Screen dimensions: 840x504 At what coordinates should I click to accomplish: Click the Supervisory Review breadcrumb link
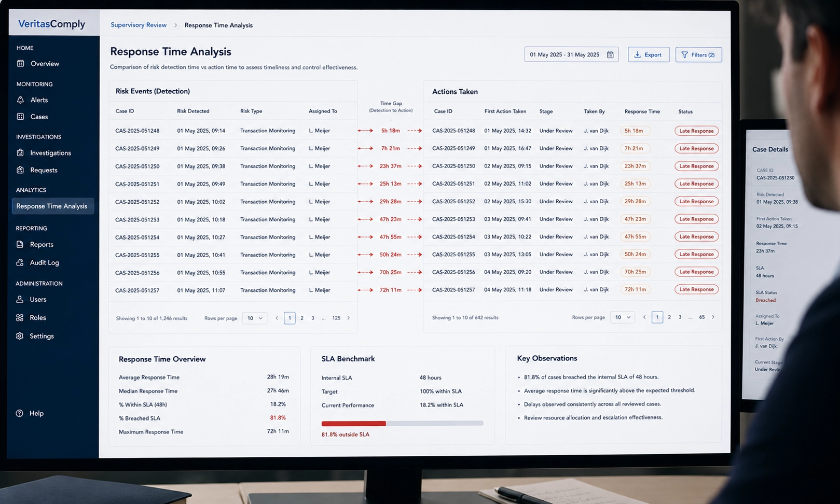click(139, 25)
